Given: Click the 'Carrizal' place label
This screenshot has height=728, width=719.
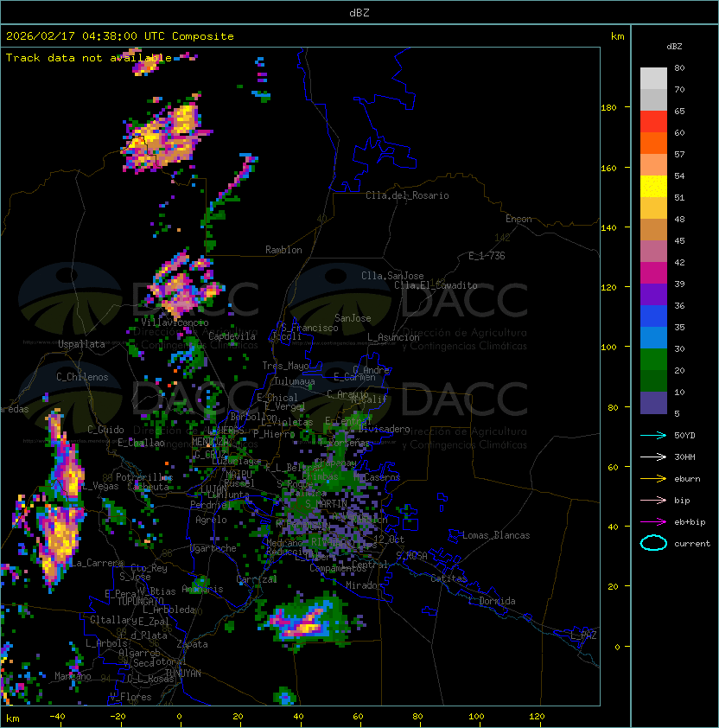Looking at the screenshot, I should click(x=257, y=579).
